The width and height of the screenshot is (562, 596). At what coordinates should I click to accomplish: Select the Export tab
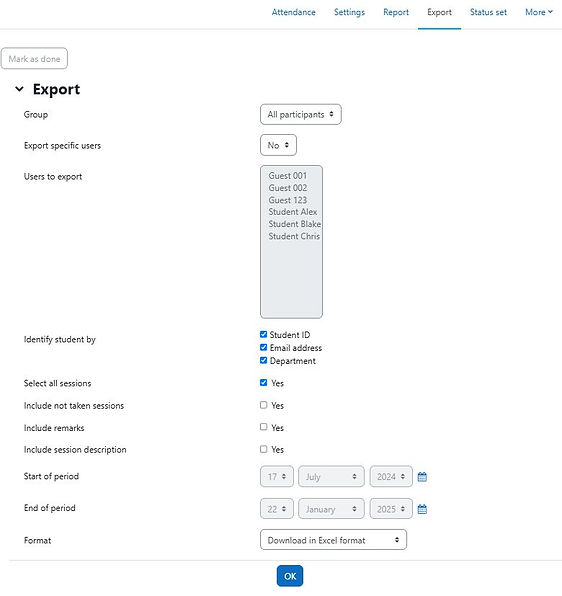pos(439,12)
